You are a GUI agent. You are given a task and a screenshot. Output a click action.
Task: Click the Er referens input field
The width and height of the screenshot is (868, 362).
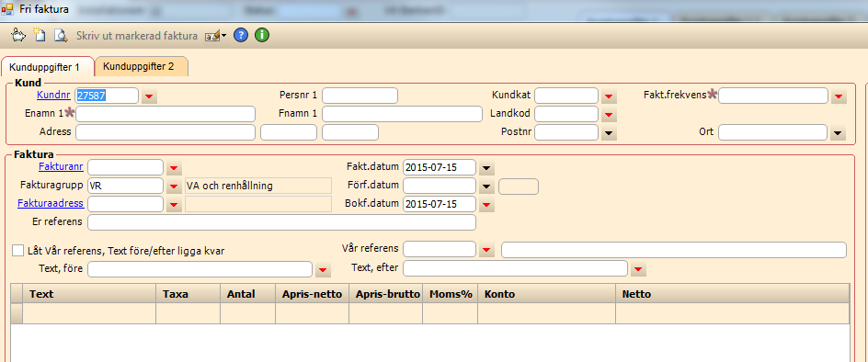point(281,222)
